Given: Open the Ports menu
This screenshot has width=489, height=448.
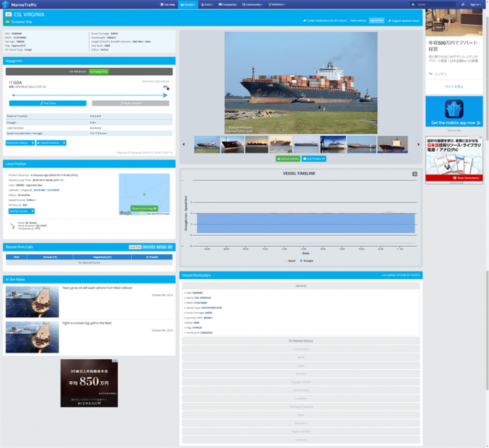Looking at the screenshot, I should (207, 4).
